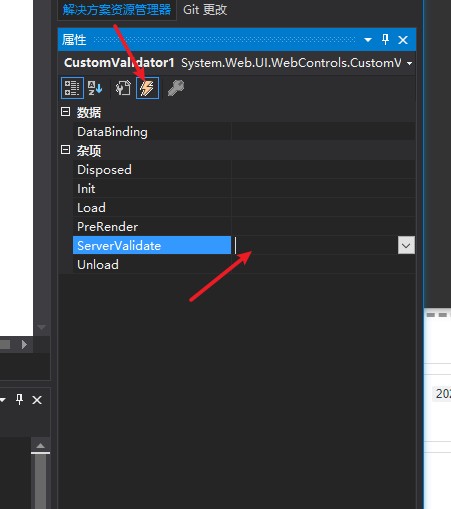This screenshot has width=451, height=509.
Task: Select the Unload event row
Action: (244, 265)
